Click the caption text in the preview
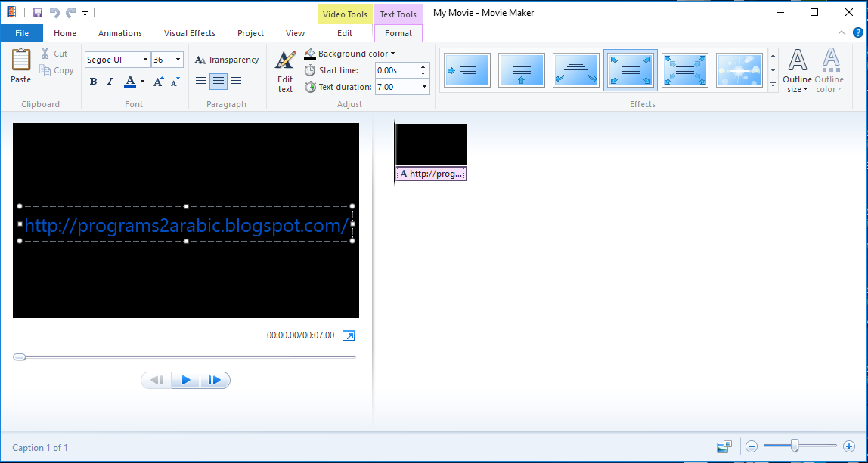 coord(187,225)
